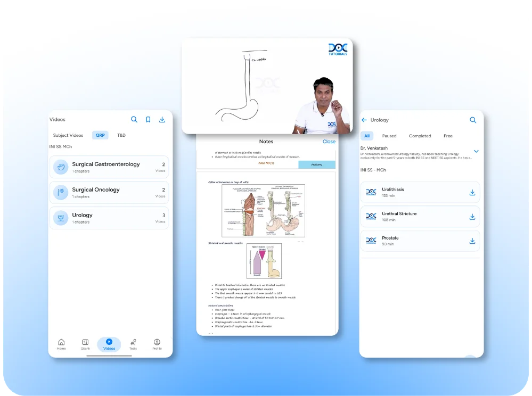532x396 pixels.
Task: Click the search icon in Videos header
Action: point(134,120)
